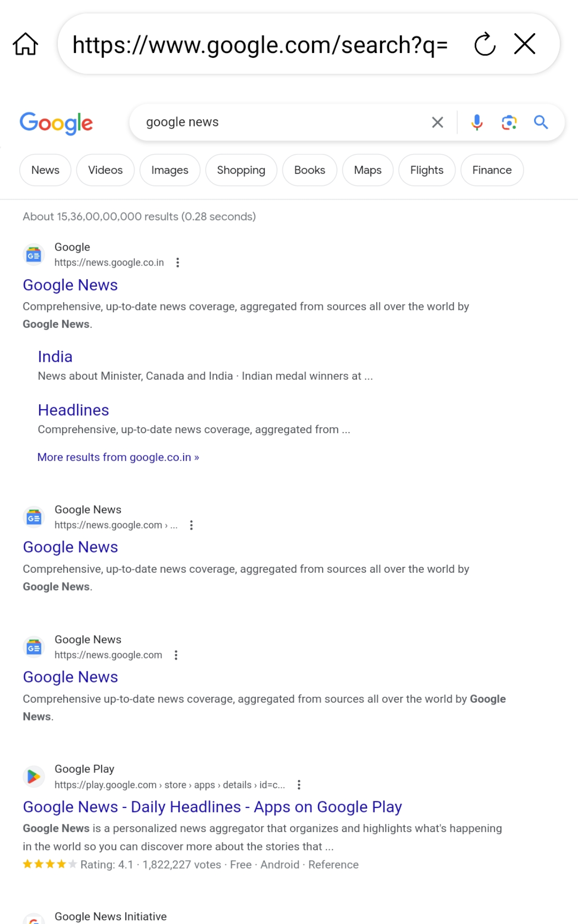Switch to the Shopping filter tab
This screenshot has width=578, height=924.
point(241,170)
